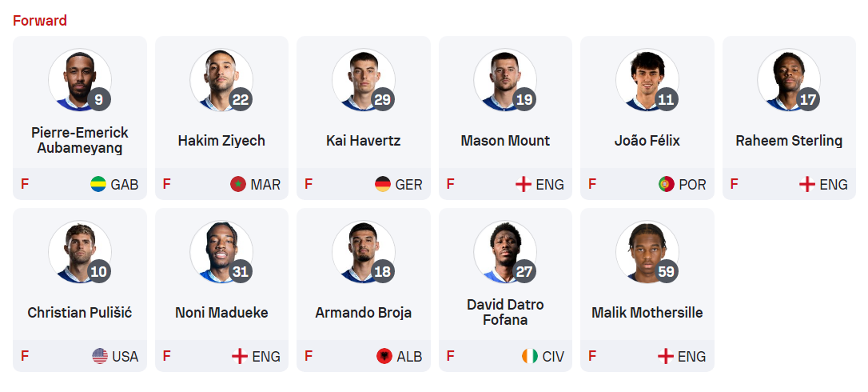Click Armando Broja's number 18 badge
Screen dimensions: 868x392
pos(382,272)
